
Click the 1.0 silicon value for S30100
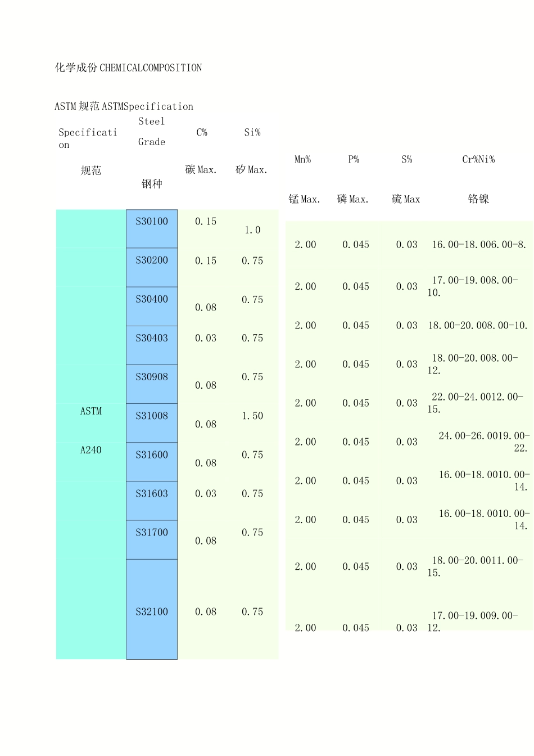pos(252,230)
